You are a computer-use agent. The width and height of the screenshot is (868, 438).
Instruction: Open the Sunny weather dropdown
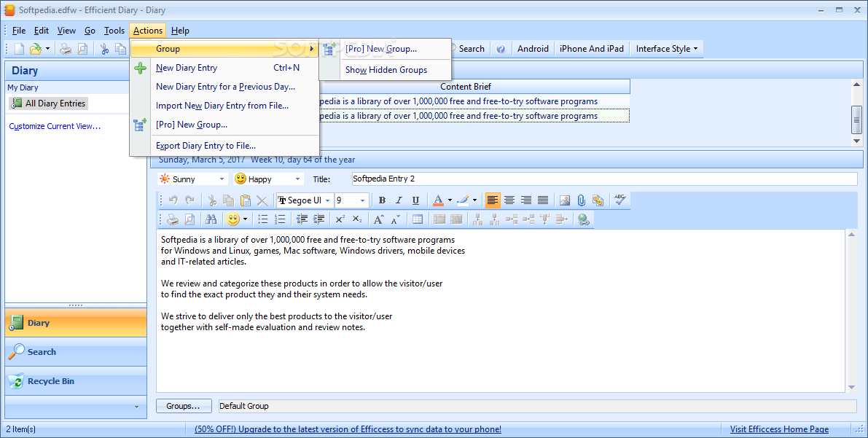(222, 179)
